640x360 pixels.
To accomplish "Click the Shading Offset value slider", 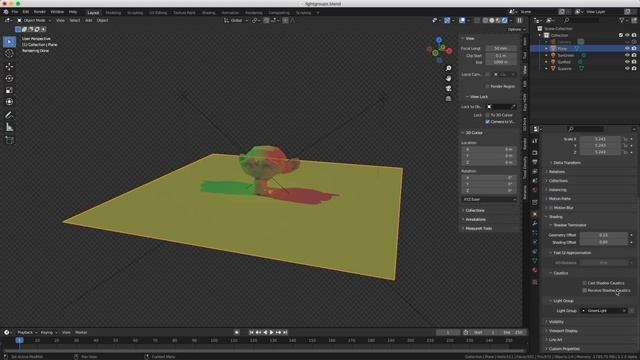I will tap(604, 242).
